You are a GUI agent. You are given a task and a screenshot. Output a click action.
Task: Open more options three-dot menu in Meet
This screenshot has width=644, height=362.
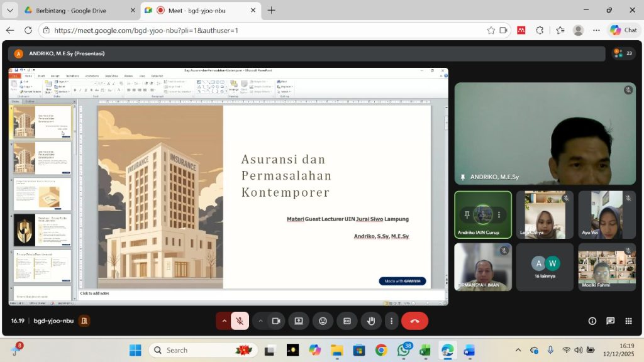pyautogui.click(x=391, y=321)
